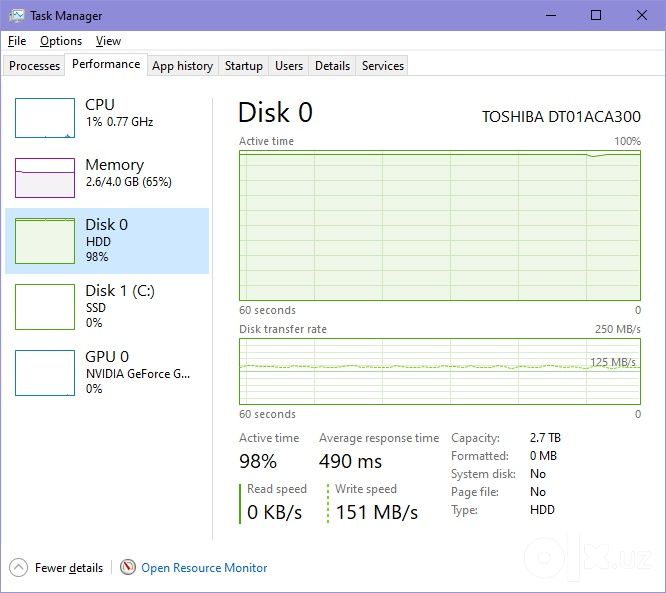Open the View menu
The height and width of the screenshot is (593, 666).
click(108, 41)
